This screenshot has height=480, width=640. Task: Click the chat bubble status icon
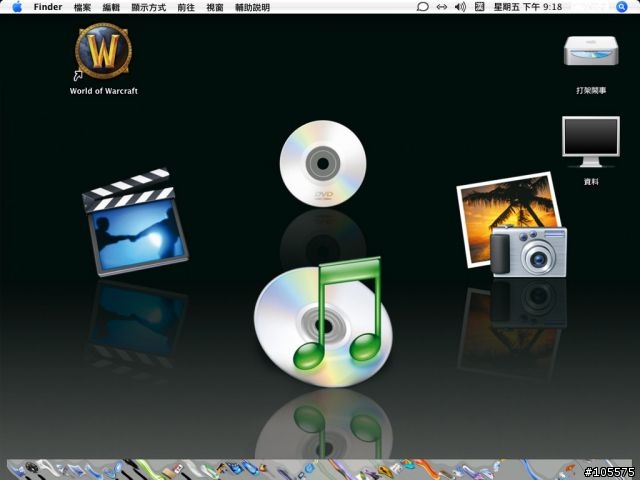tap(422, 7)
